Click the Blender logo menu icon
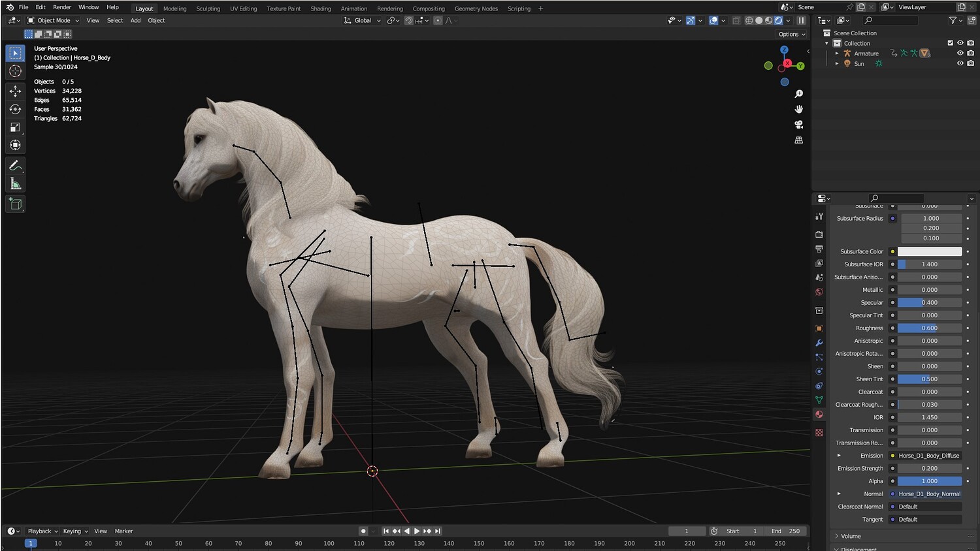The image size is (980, 551). 10,7
